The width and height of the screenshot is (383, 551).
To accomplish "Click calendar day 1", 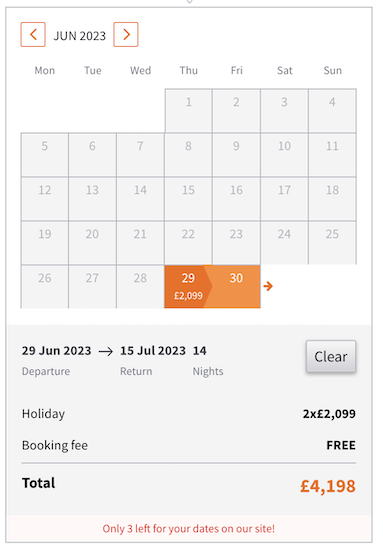I will click(188, 111).
